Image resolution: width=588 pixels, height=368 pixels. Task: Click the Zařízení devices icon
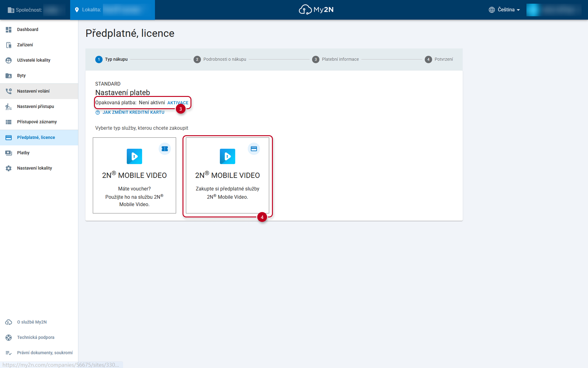coord(9,45)
